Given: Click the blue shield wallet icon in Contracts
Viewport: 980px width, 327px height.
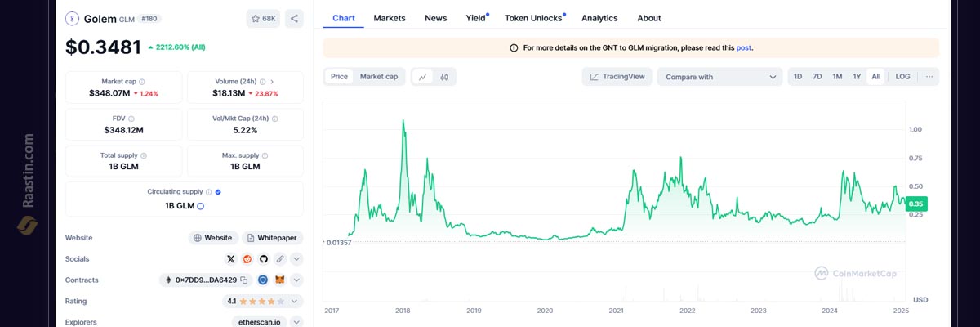Looking at the screenshot, I should click(263, 280).
